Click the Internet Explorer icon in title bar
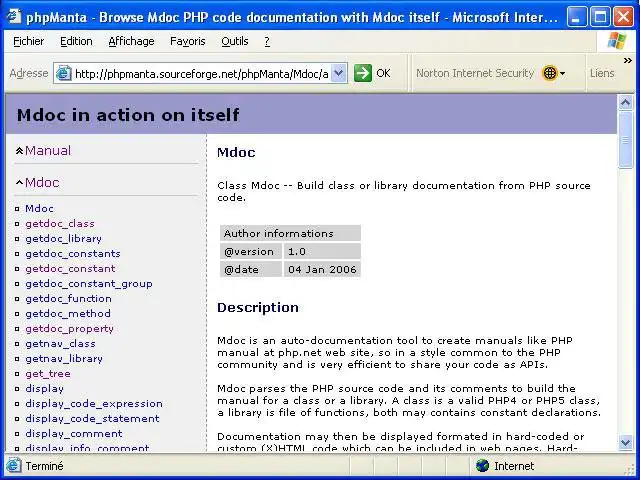640x480 pixels. [13, 16]
